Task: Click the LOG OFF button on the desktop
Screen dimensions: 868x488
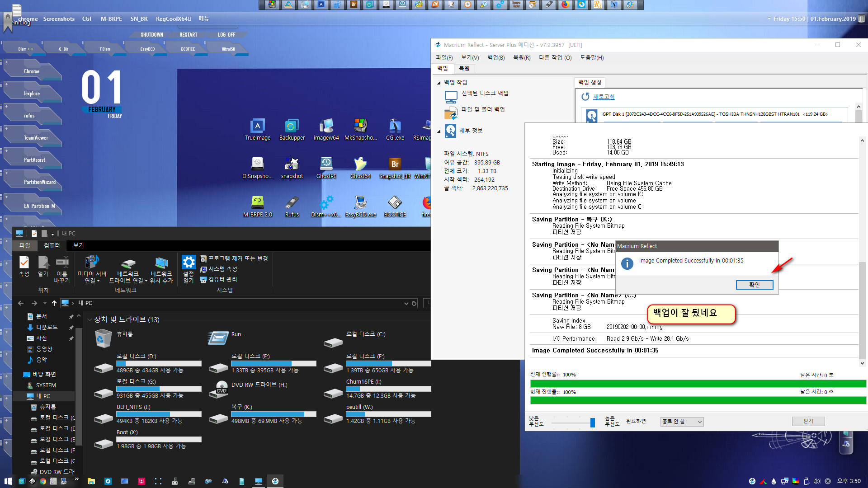Action: pyautogui.click(x=226, y=35)
